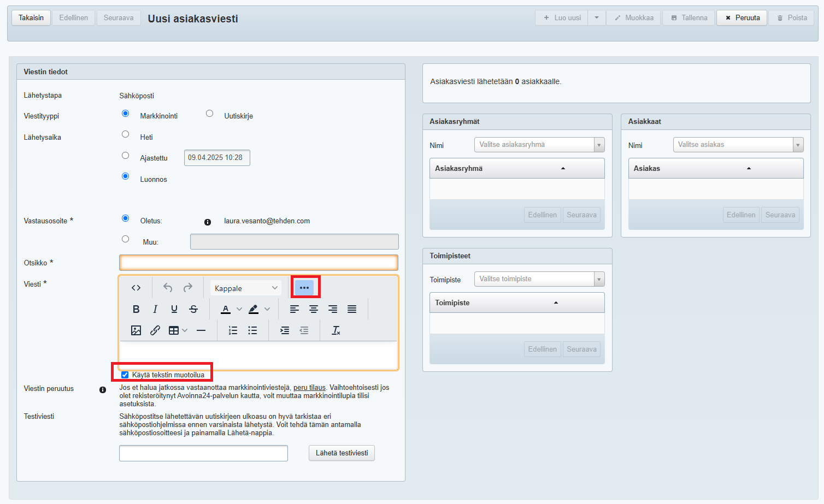Click into the Otsikko input field
The width and height of the screenshot is (824, 504).
click(258, 263)
